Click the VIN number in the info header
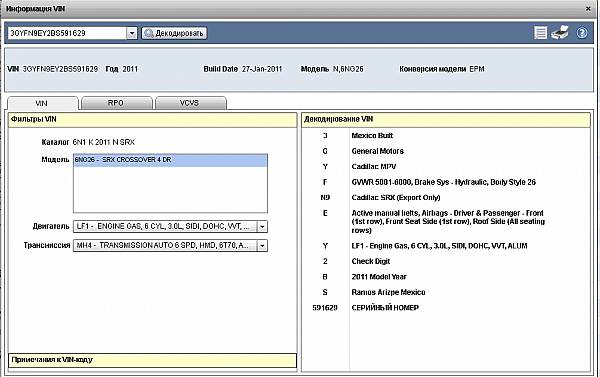Viewport: 600px width, 377px height. tap(60, 69)
